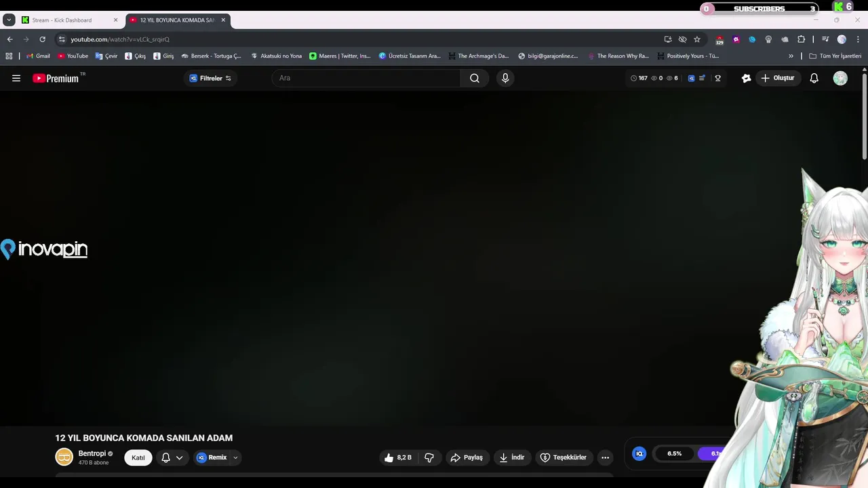
Task: Open Berserk - Tortuga bookmark
Action: 212,56
